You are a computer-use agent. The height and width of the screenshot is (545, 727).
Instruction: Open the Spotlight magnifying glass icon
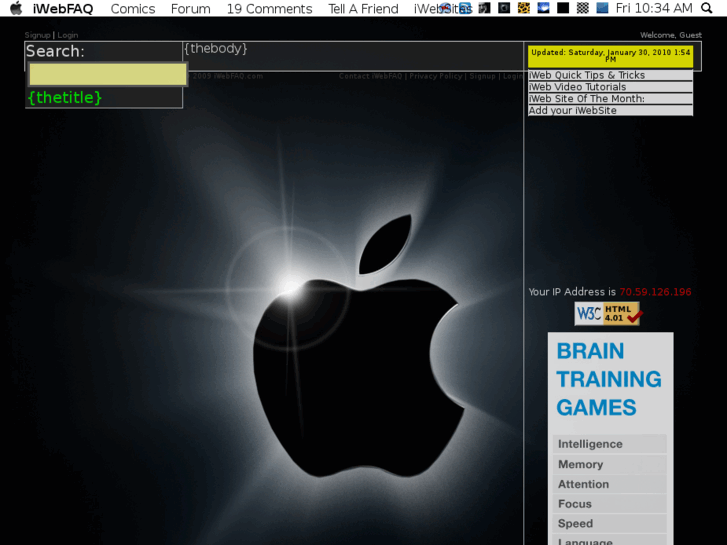(707, 9)
